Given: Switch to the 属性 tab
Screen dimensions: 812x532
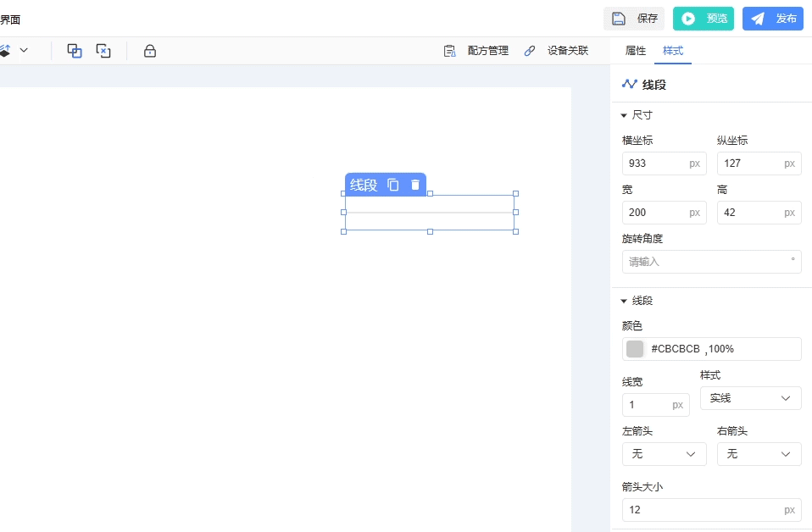Looking at the screenshot, I should (x=636, y=51).
